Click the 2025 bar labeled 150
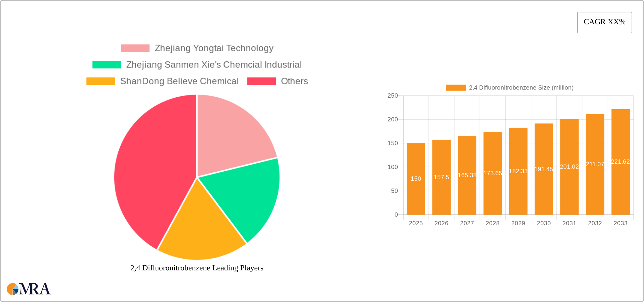Screen dimensions: 644x302 pyautogui.click(x=416, y=179)
